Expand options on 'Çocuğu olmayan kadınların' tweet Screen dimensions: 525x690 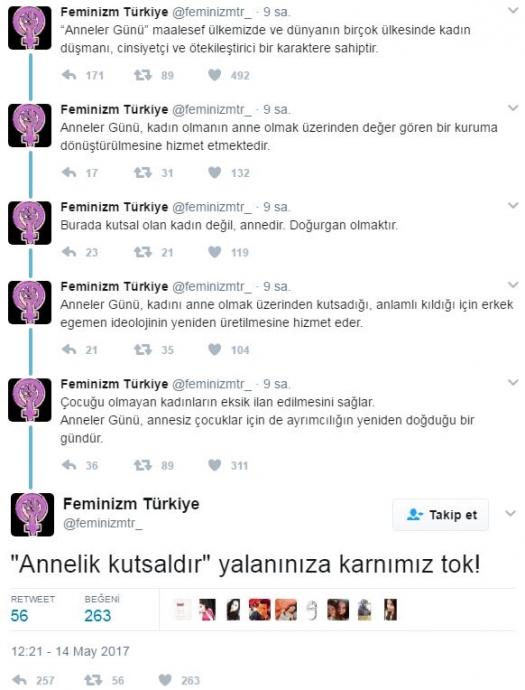(513, 382)
